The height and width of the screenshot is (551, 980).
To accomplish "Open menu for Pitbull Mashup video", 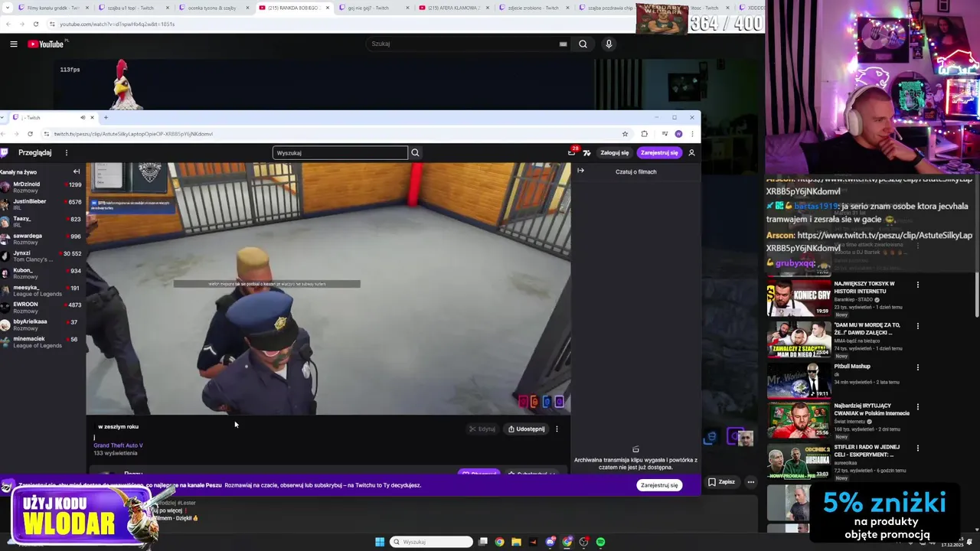I will 917,367.
